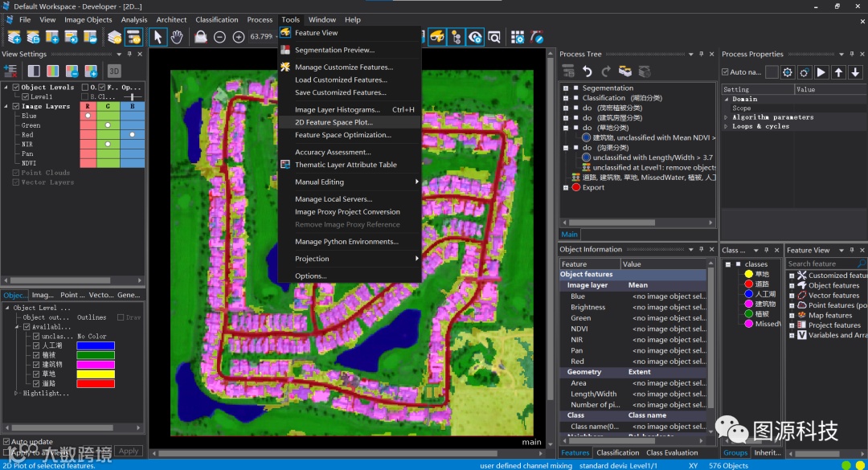Screen dimensions: 868x470
Task: Click the undo arrow in Process Tree
Action: (x=588, y=72)
